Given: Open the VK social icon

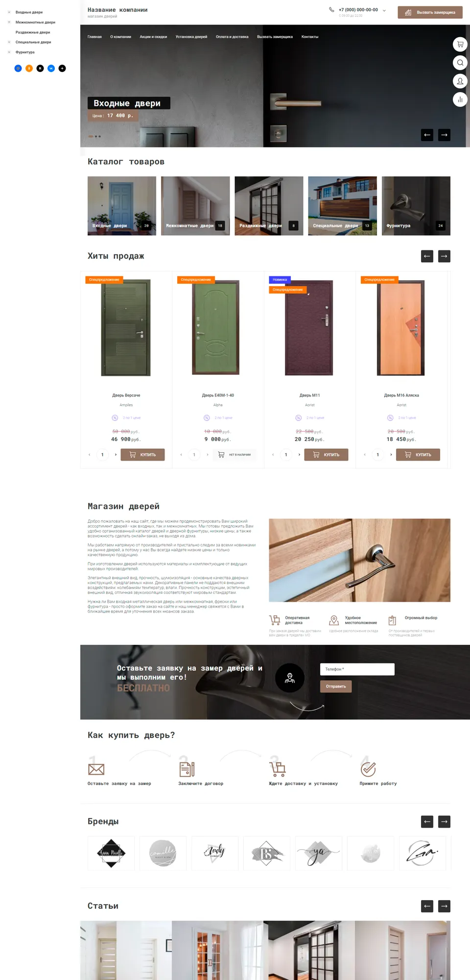Looking at the screenshot, I should click(x=51, y=69).
